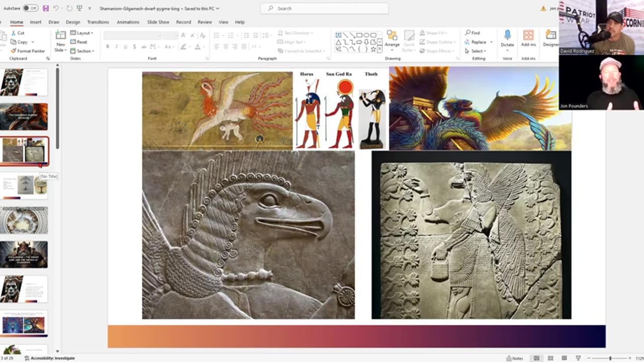This screenshot has height=362, width=644.
Task: Open the Draw ribbon tab
Action: click(x=54, y=22)
